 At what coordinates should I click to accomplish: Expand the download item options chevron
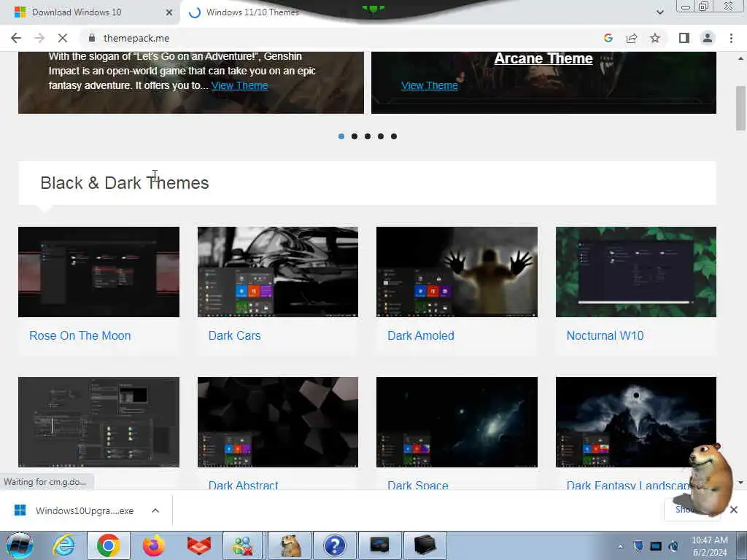click(155, 510)
